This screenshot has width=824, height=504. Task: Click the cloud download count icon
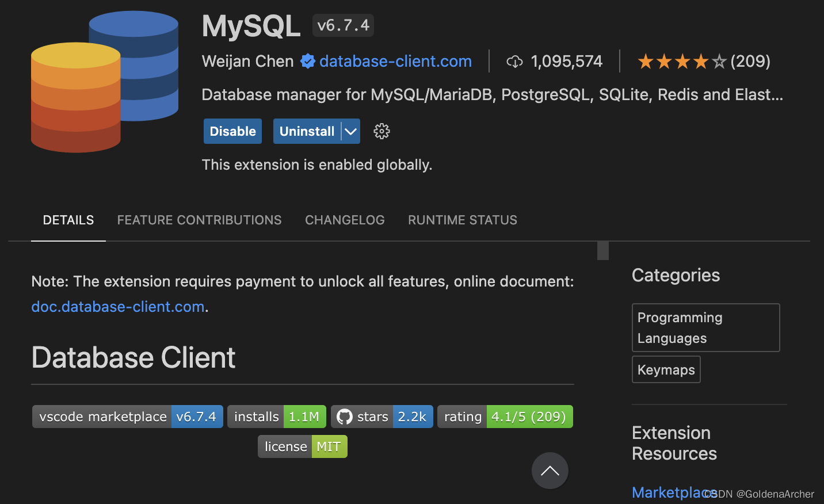(x=515, y=61)
